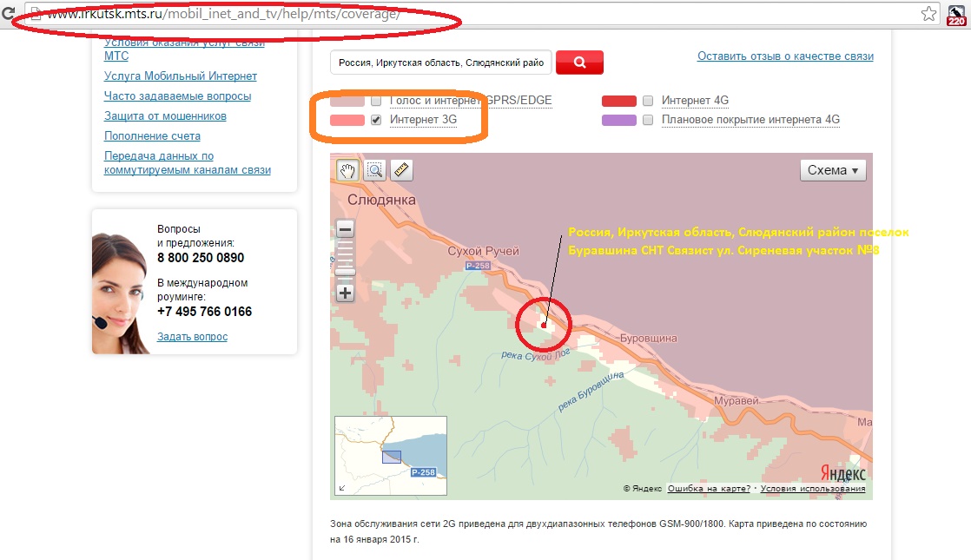
Task: Reload the page with the browser refresh icon
Action: (x=8, y=13)
